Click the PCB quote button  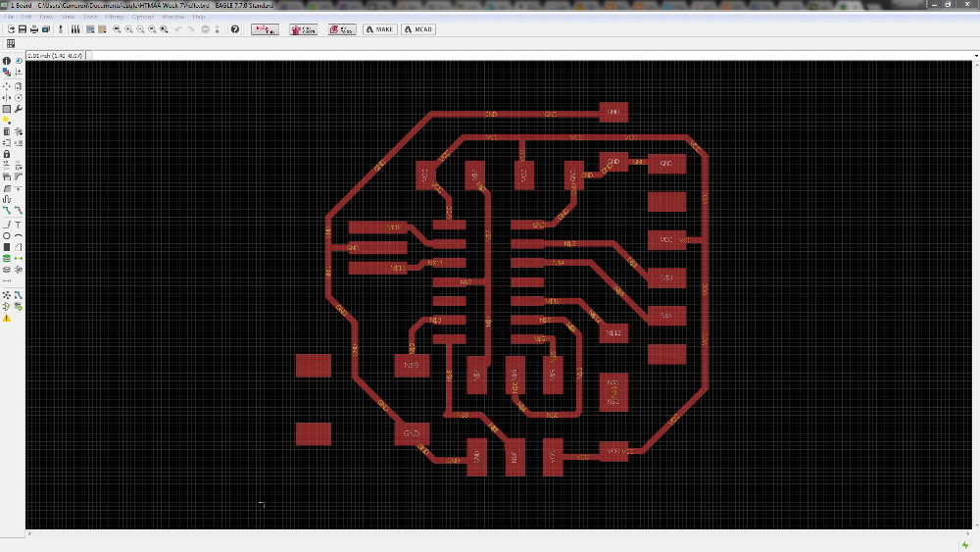click(303, 29)
